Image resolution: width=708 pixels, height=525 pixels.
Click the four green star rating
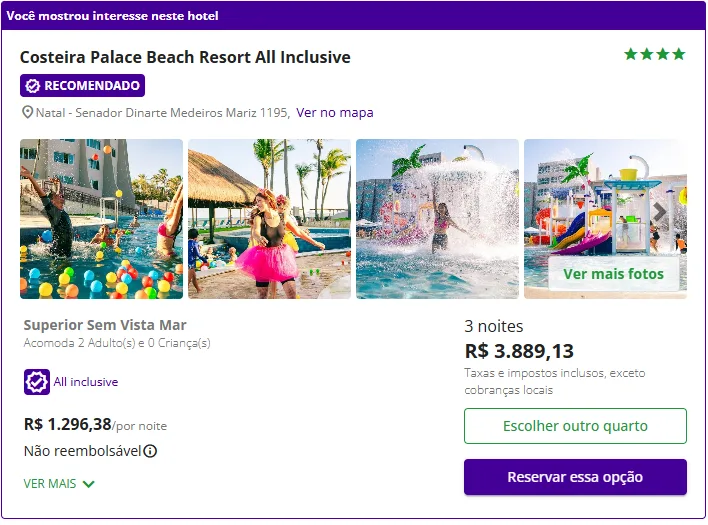[655, 55]
